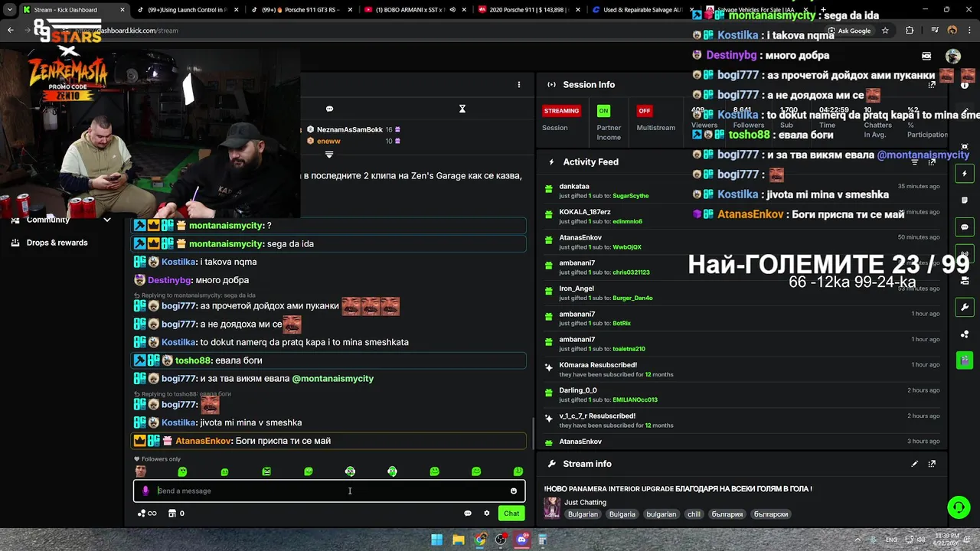Toggle the STREAMING session status
Screen dimensions: 980x551
[561, 111]
